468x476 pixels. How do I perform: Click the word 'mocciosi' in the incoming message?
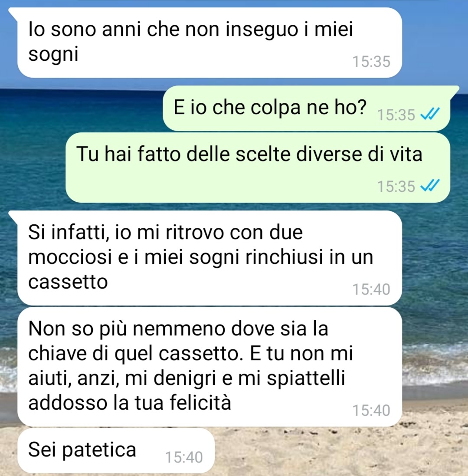click(70, 257)
